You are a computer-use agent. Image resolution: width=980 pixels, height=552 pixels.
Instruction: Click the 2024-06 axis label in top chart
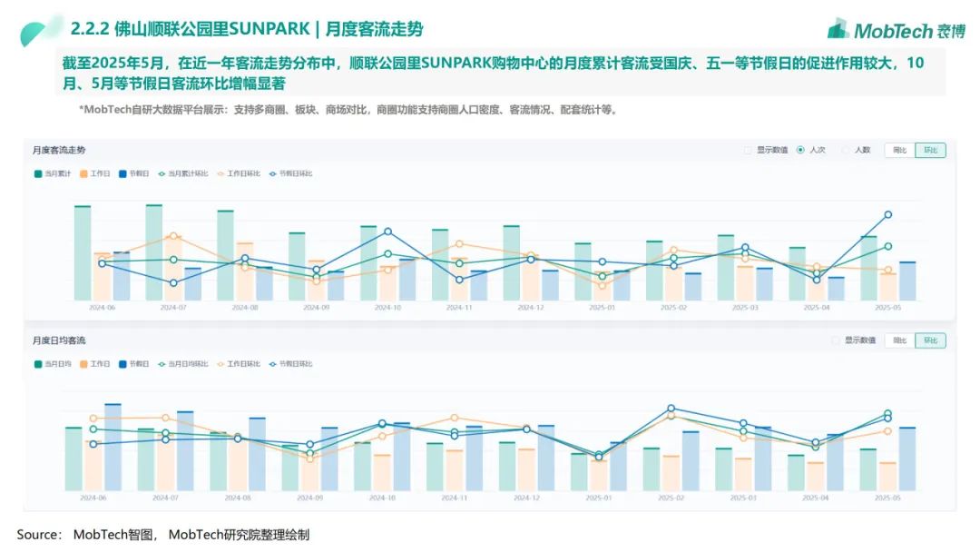[x=102, y=308]
